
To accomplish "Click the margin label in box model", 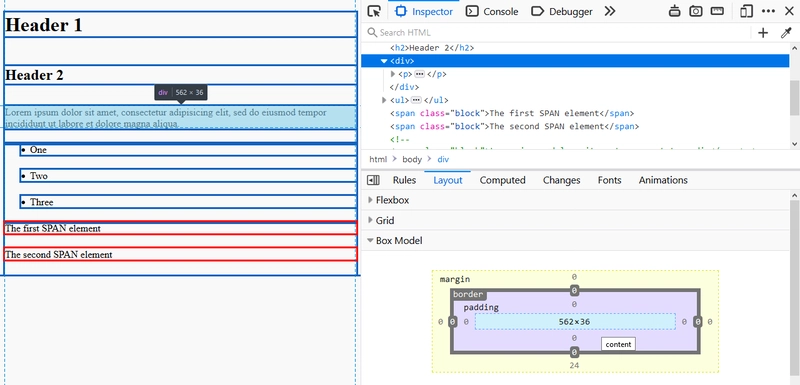I will click(455, 279).
